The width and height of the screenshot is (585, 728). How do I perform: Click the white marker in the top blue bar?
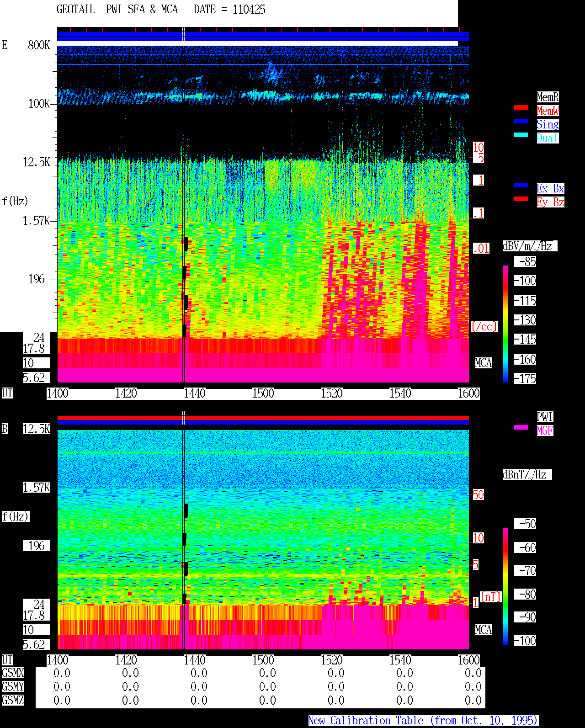[x=183, y=34]
